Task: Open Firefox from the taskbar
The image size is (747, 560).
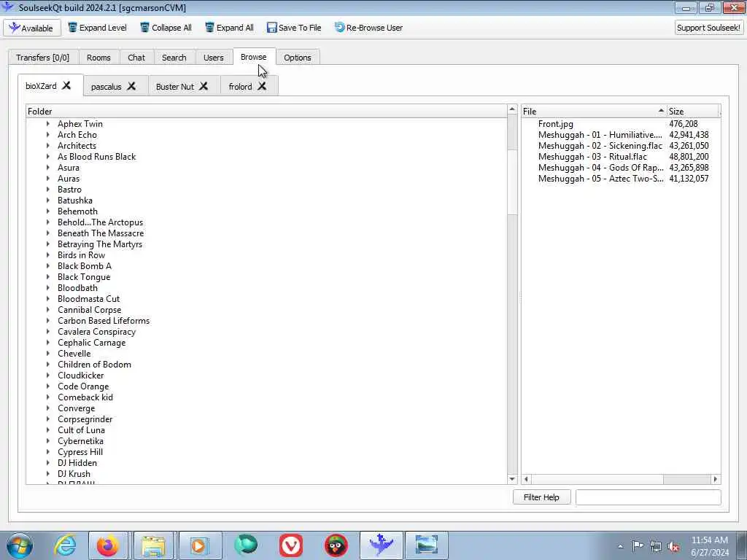Action: click(108, 545)
